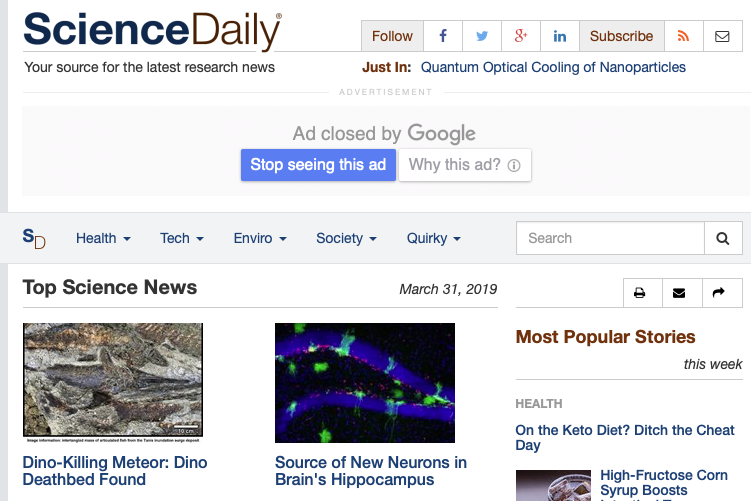
Task: Print this page via printer icon
Action: click(640, 293)
